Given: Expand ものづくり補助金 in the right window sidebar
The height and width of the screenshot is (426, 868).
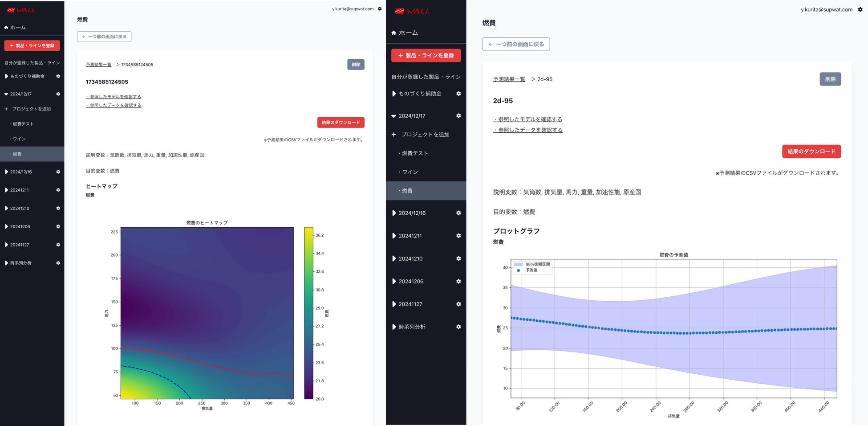Looking at the screenshot, I should point(394,94).
